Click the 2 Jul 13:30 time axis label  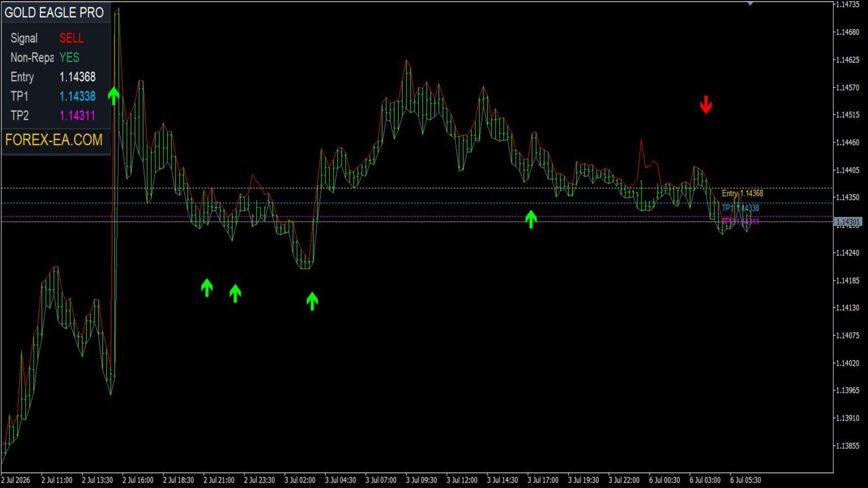point(97,480)
